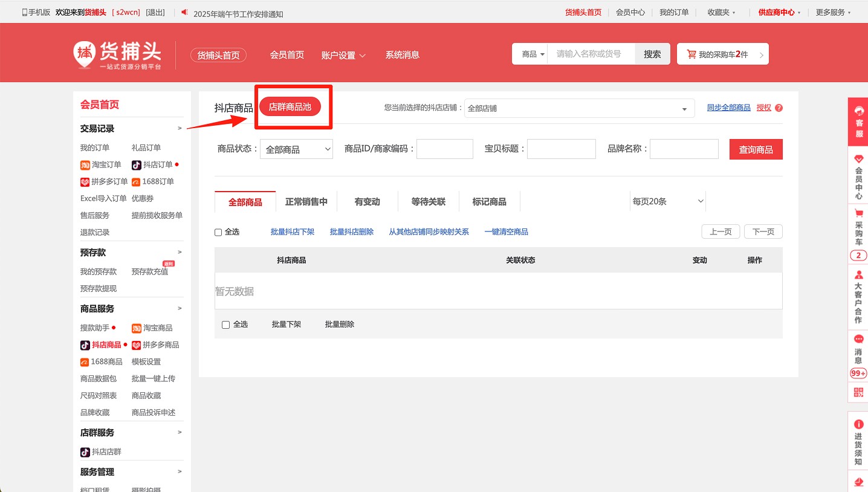Open 淘宝订单 via its Taobao icon
868x492 pixels.
[85, 165]
